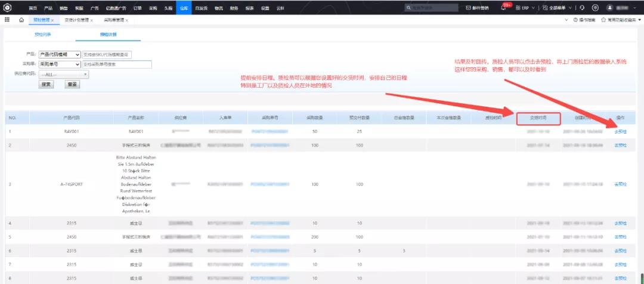Open the notification bell with 99+ badge
Screen dimensions: 644x284
click(x=504, y=8)
